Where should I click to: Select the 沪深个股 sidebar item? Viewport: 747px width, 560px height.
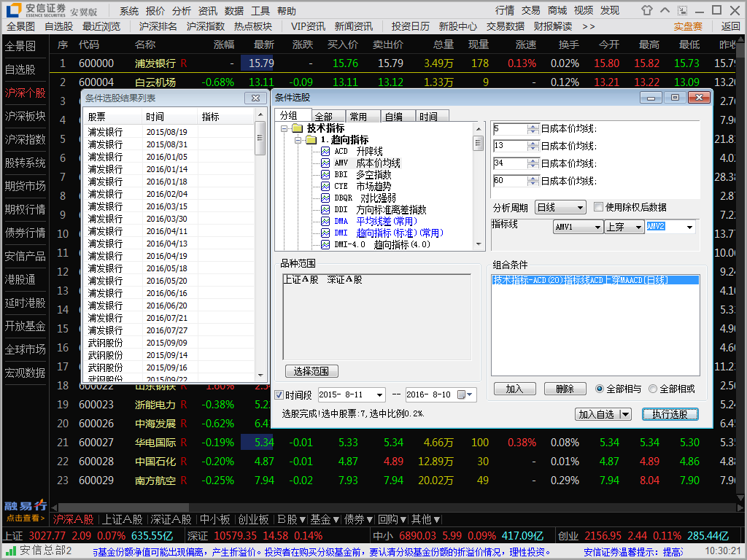[x=26, y=93]
